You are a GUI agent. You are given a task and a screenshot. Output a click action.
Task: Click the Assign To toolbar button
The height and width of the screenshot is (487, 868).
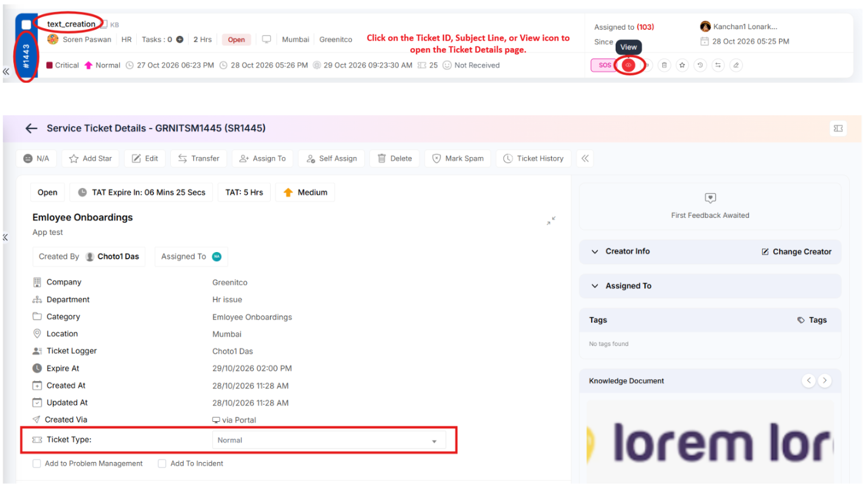262,158
